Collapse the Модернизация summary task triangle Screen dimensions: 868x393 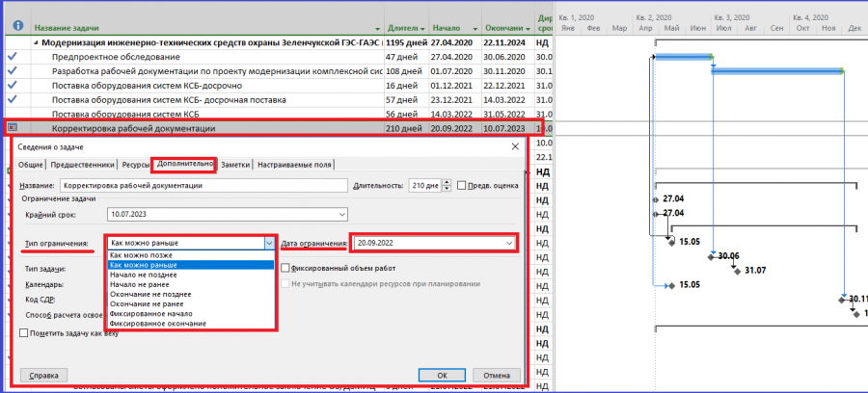[x=37, y=42]
